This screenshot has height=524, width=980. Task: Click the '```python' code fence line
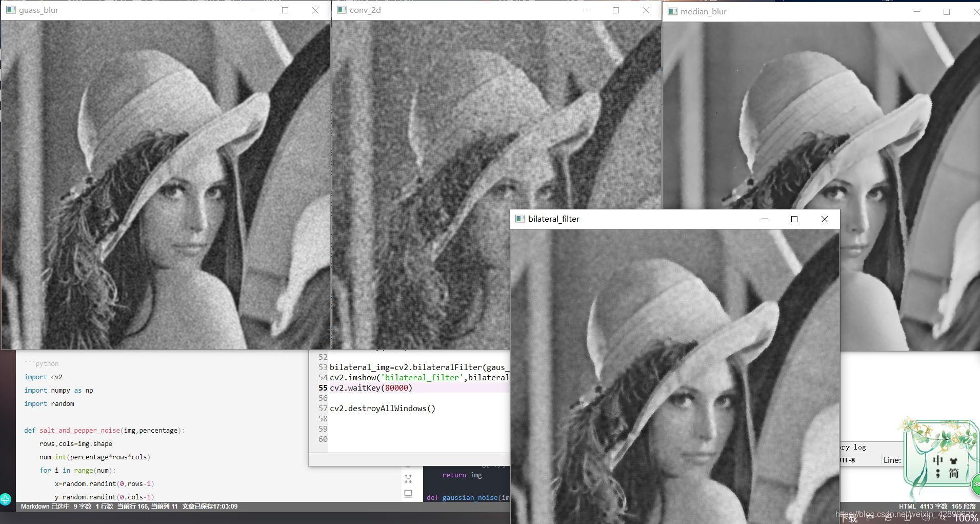coord(41,363)
